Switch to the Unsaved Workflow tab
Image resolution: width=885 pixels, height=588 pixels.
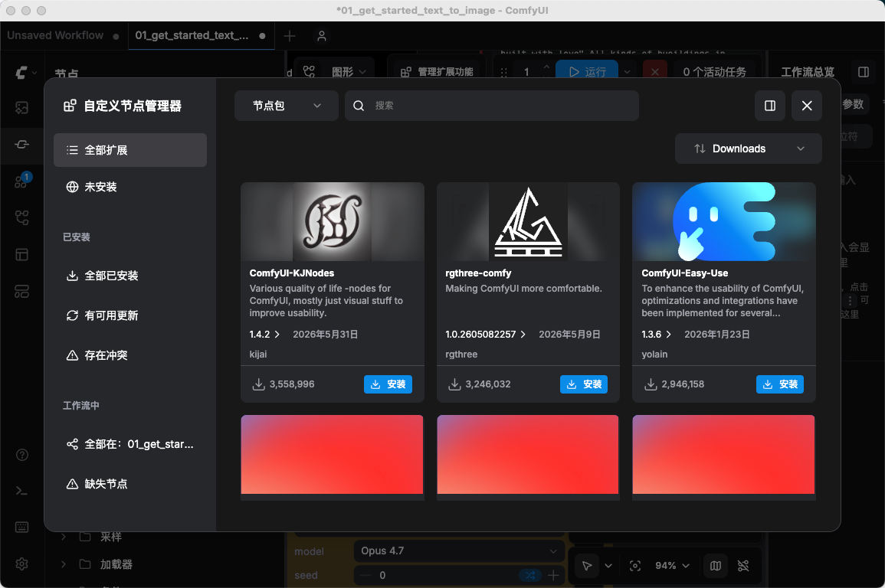63,35
